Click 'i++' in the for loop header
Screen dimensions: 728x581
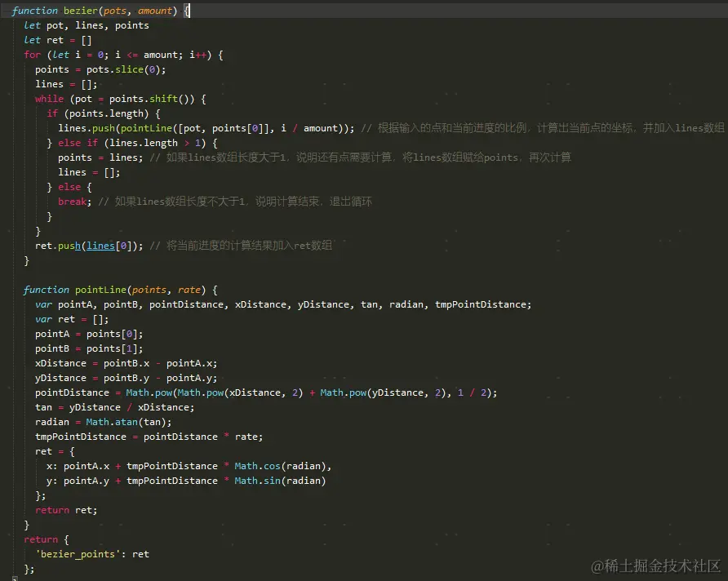198,55
